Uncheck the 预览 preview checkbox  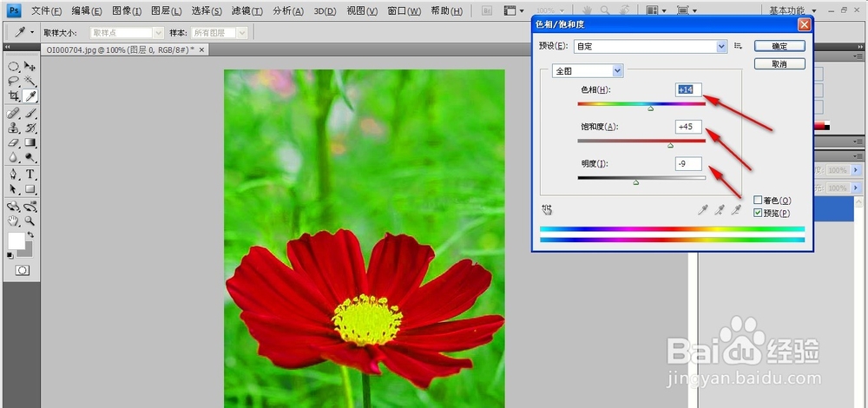[x=758, y=213]
